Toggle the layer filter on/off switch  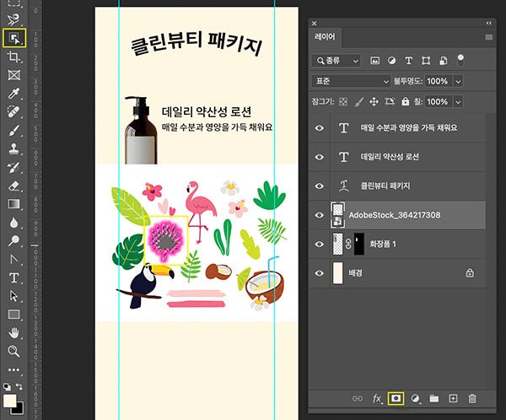point(460,60)
